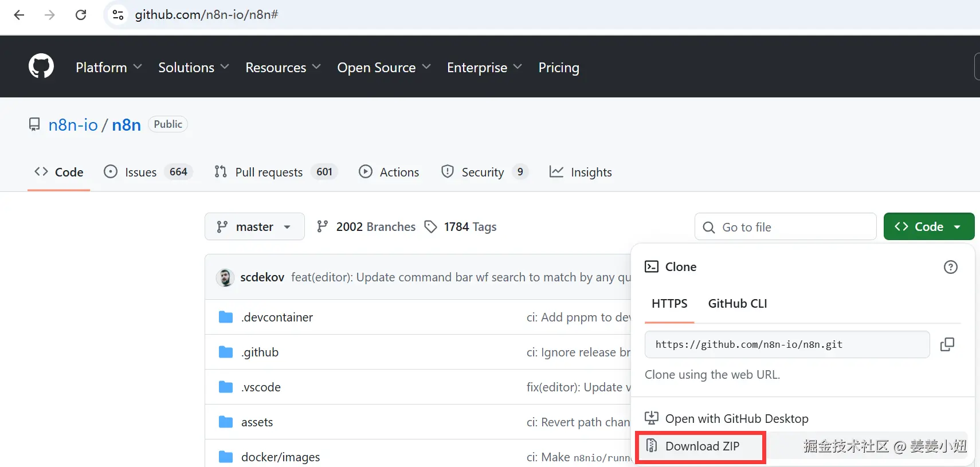
Task: Open the Issues tab
Action: click(x=140, y=172)
